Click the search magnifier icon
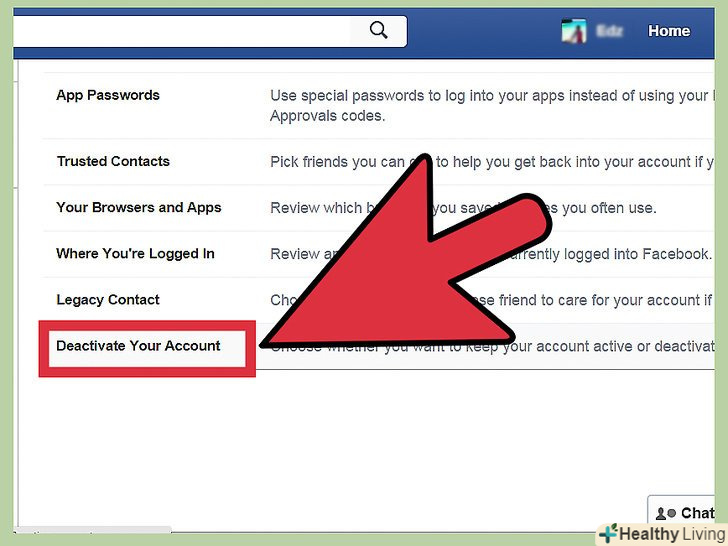Viewport: 728px width, 546px height. (378, 31)
